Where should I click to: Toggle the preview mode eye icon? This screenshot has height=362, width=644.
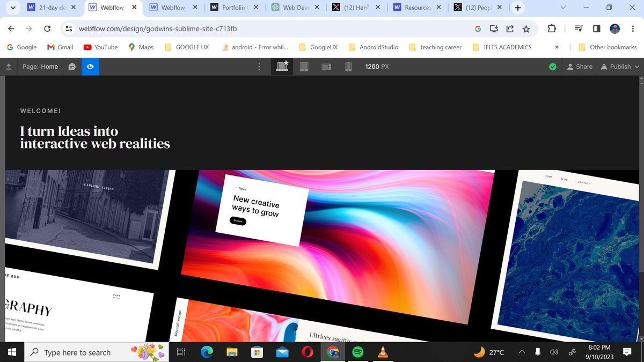(90, 67)
